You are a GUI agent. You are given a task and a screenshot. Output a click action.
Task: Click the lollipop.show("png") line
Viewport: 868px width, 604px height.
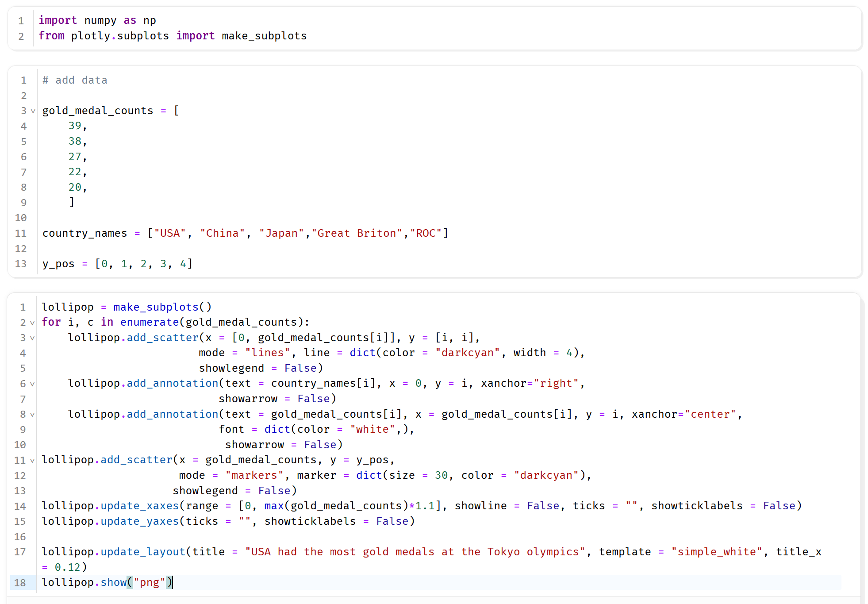coord(107,582)
